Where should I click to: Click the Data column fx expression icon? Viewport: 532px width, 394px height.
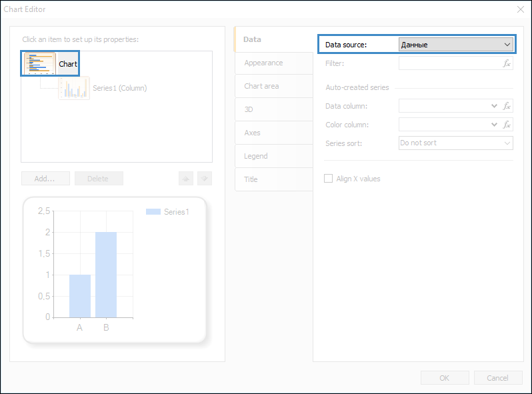(x=507, y=106)
